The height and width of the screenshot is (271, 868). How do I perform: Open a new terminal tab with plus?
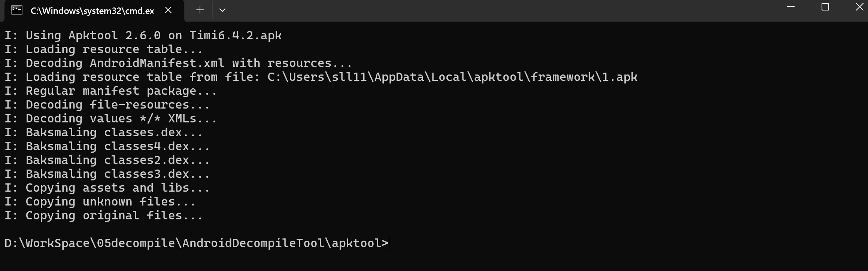(200, 10)
